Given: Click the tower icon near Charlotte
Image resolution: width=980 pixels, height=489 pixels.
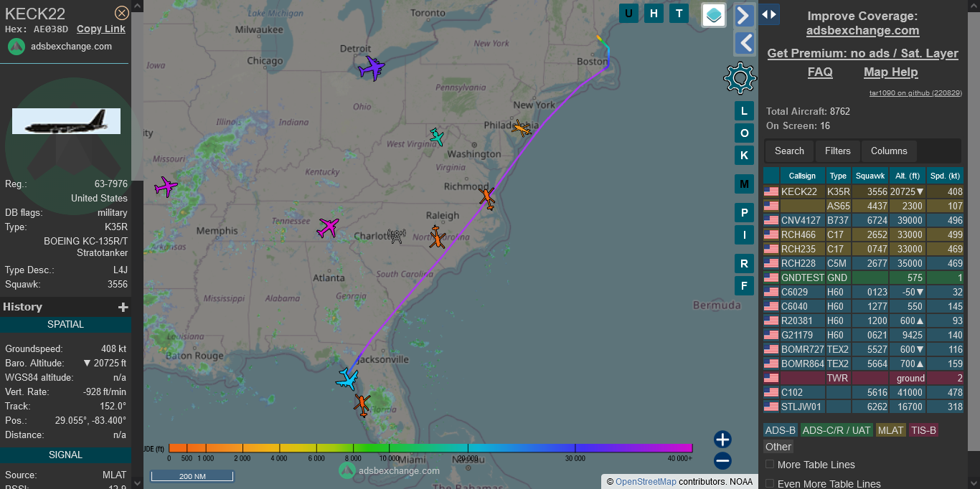Looking at the screenshot, I should [x=396, y=236].
